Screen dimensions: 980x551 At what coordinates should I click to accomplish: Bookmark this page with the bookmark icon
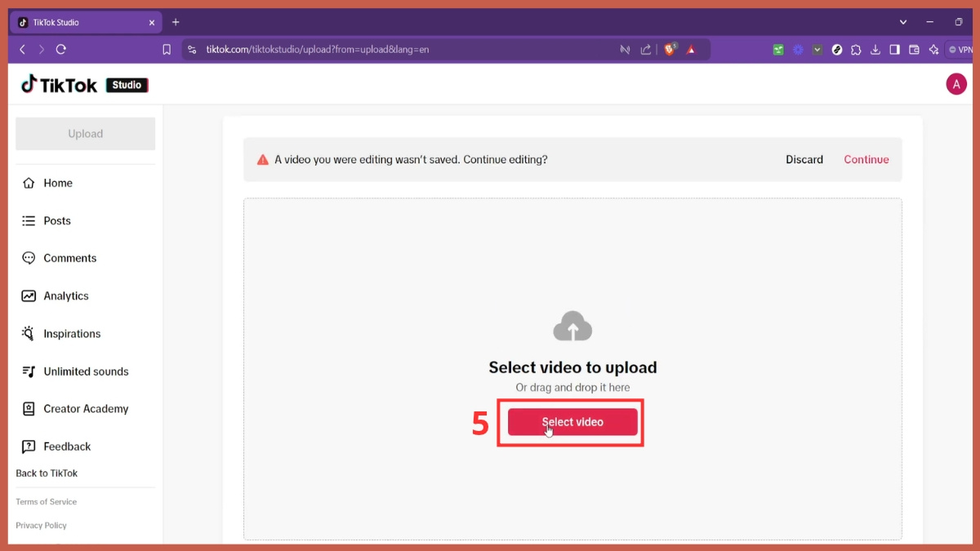pyautogui.click(x=167, y=50)
